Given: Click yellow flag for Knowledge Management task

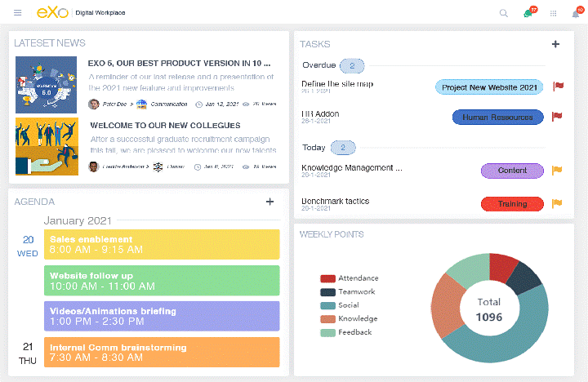Looking at the screenshot, I should [557, 171].
